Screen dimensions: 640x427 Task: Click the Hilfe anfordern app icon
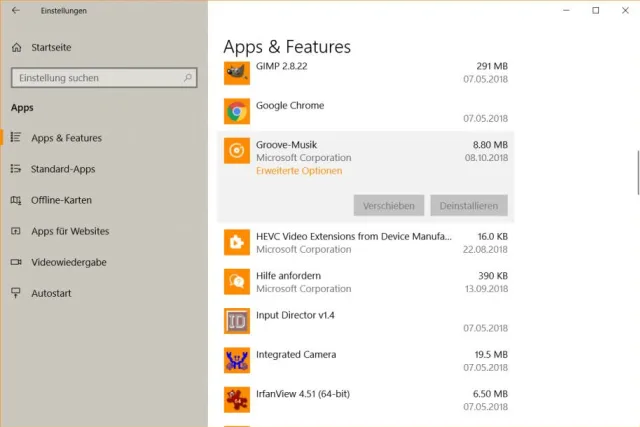tap(237, 282)
